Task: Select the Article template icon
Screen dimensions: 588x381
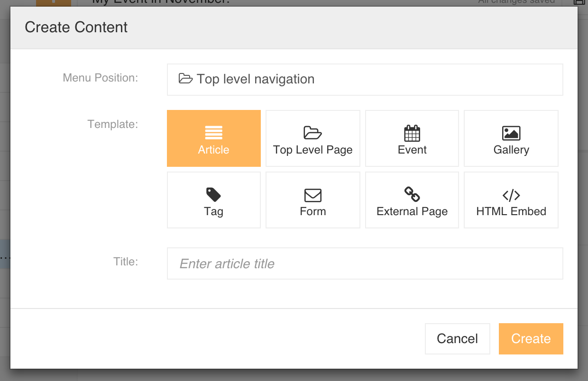Action: [213, 133]
